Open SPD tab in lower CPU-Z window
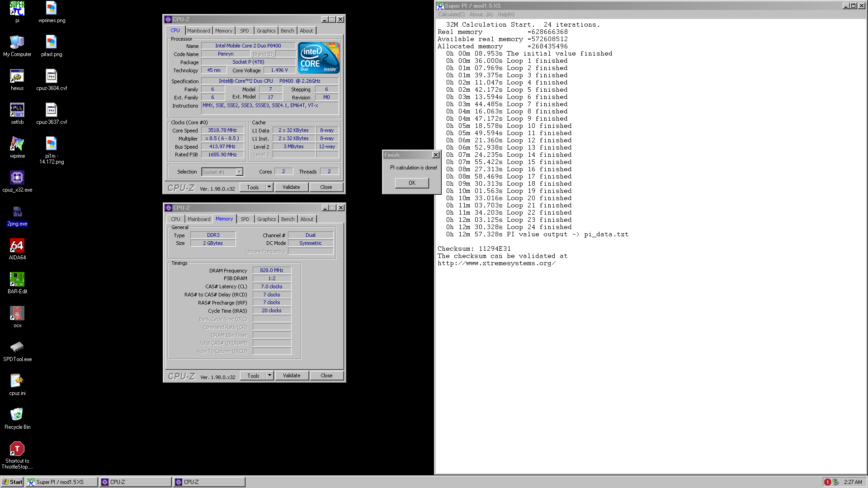Viewport: 868px width, 488px height. click(x=245, y=219)
